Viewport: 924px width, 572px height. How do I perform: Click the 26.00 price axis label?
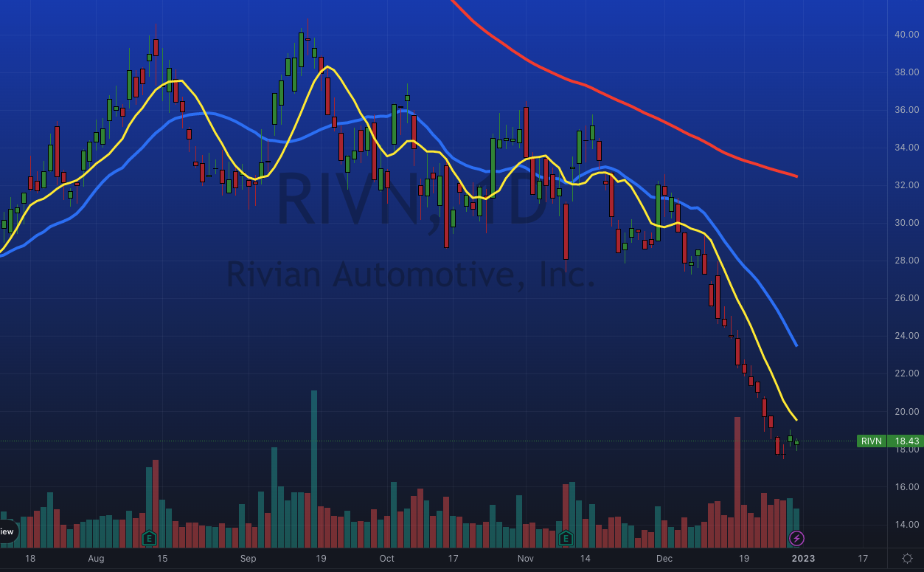point(906,298)
